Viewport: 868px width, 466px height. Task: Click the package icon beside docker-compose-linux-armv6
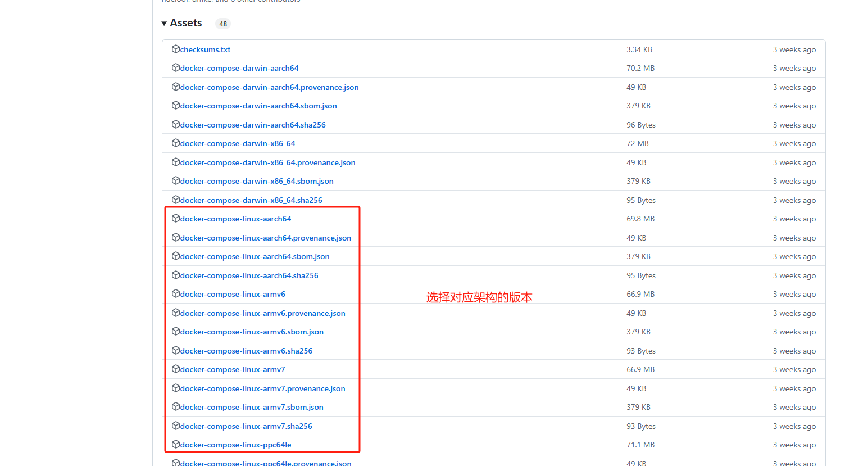click(x=176, y=294)
